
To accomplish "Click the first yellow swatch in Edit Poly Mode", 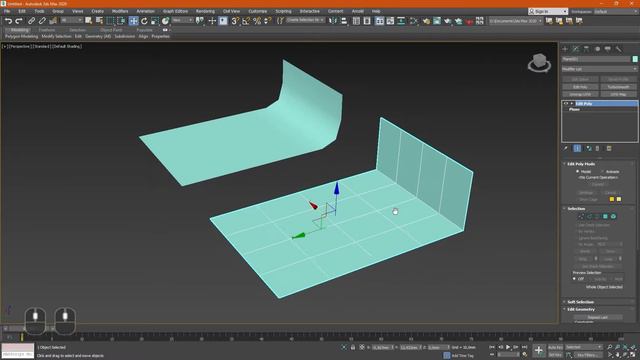I will click(611, 199).
